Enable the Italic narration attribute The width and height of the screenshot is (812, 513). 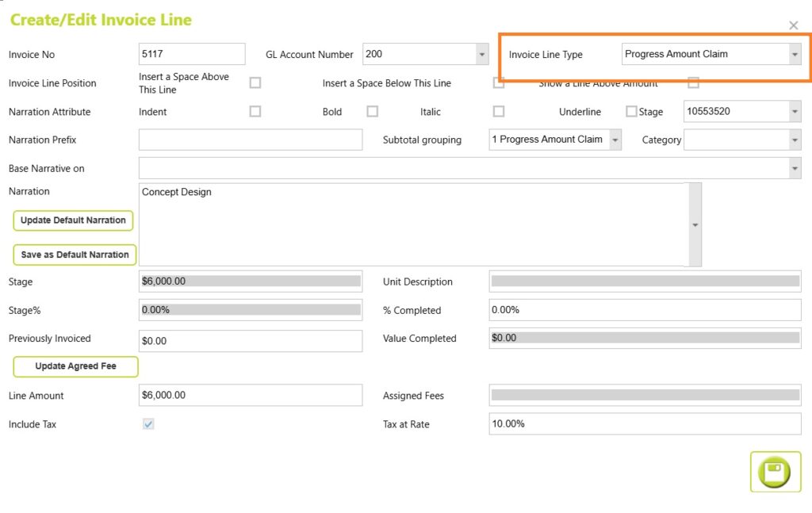(x=499, y=111)
